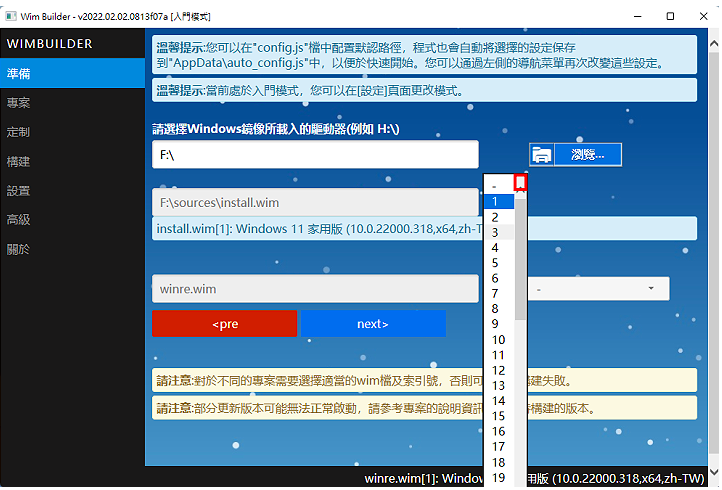Viewport: 722px width, 490px height.
Task: Select index 10 in the list
Action: coord(499,339)
